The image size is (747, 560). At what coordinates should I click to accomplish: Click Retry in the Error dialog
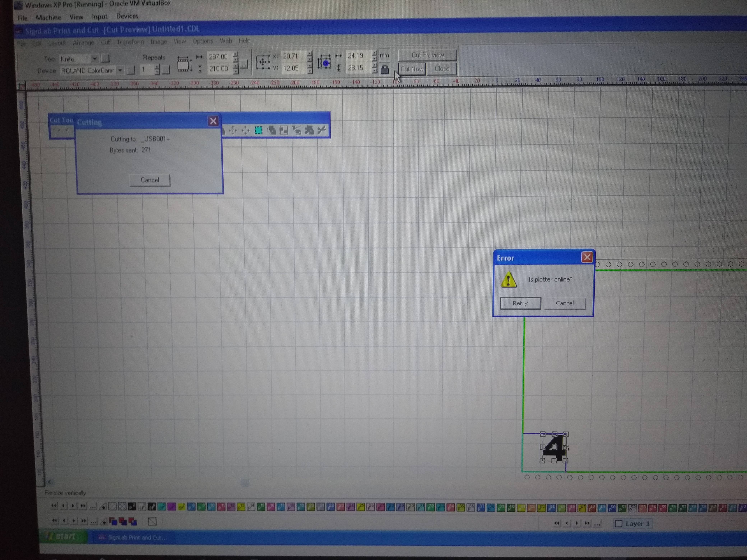pyautogui.click(x=520, y=303)
